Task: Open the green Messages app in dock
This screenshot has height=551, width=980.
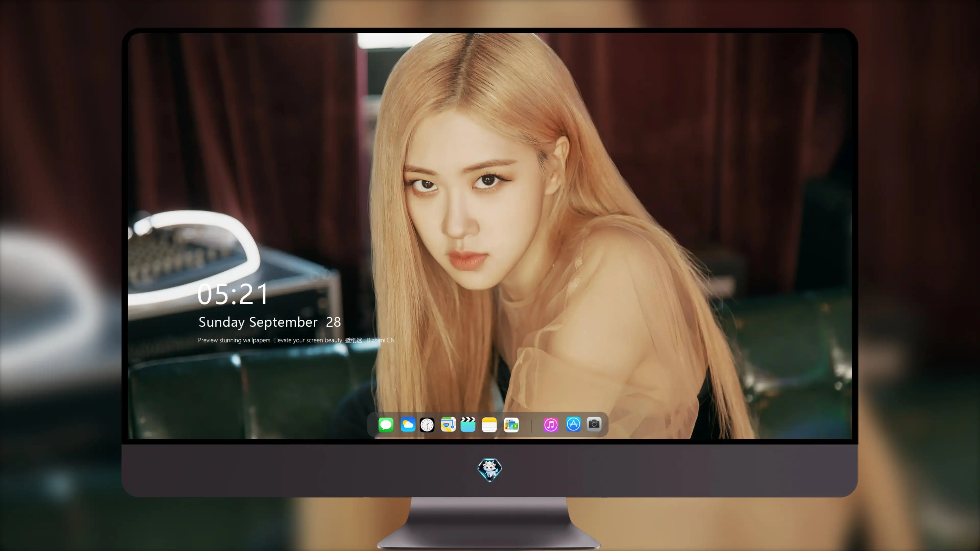Action: click(386, 424)
